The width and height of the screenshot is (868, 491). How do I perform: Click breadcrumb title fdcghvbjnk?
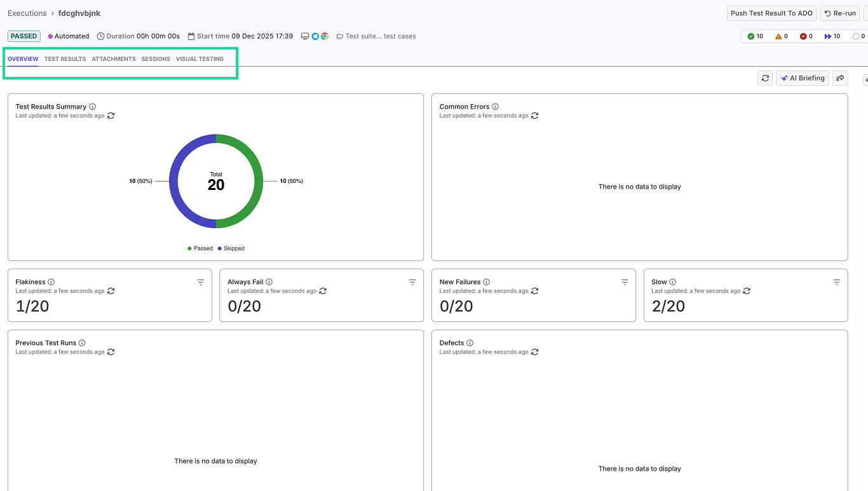tap(79, 13)
